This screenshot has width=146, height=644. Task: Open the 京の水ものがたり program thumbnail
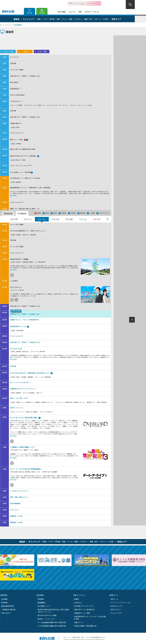(95, 267)
